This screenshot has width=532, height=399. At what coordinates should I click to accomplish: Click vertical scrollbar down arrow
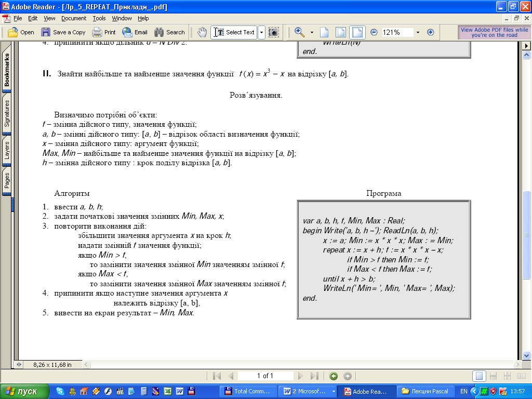(527, 355)
